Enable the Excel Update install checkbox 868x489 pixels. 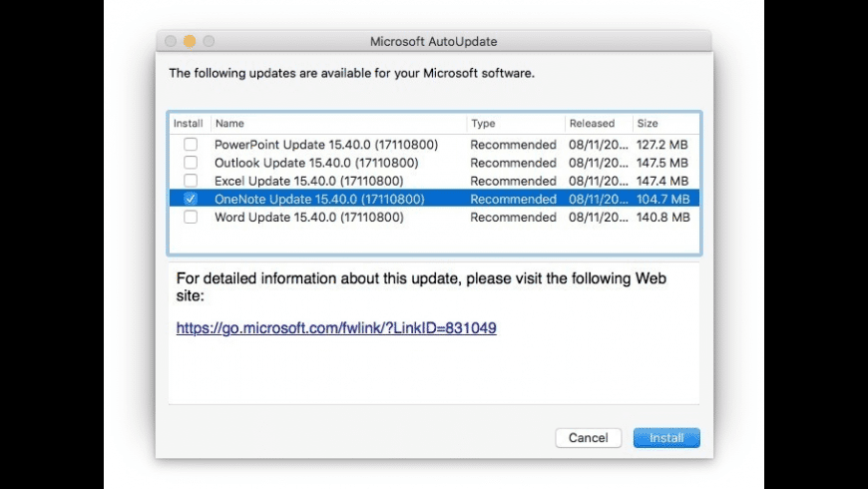pos(191,181)
